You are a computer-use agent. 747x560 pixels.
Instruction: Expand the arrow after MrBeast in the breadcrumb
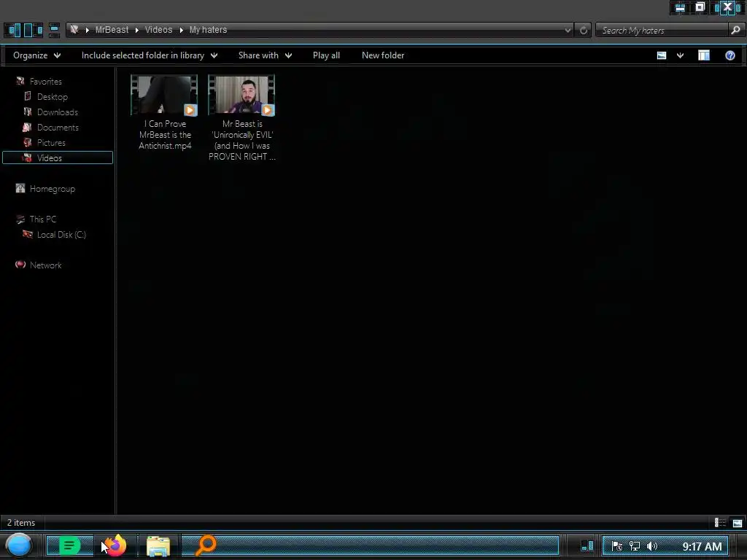[136, 30]
